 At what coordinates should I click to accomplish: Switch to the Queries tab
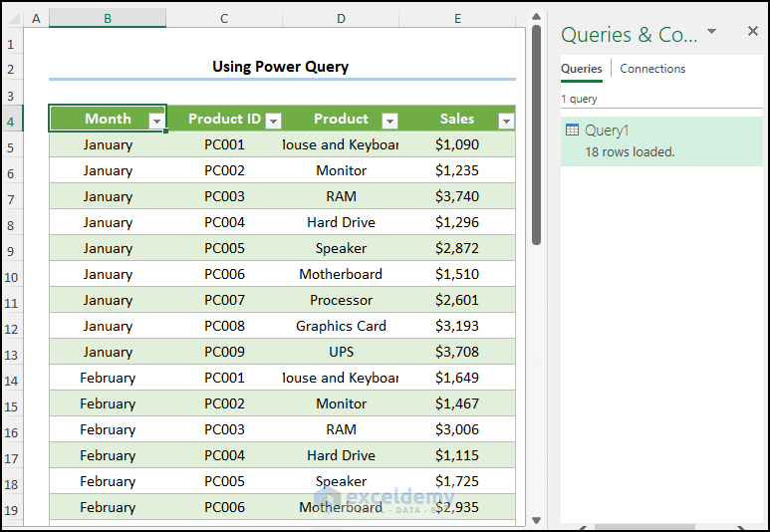click(x=582, y=69)
